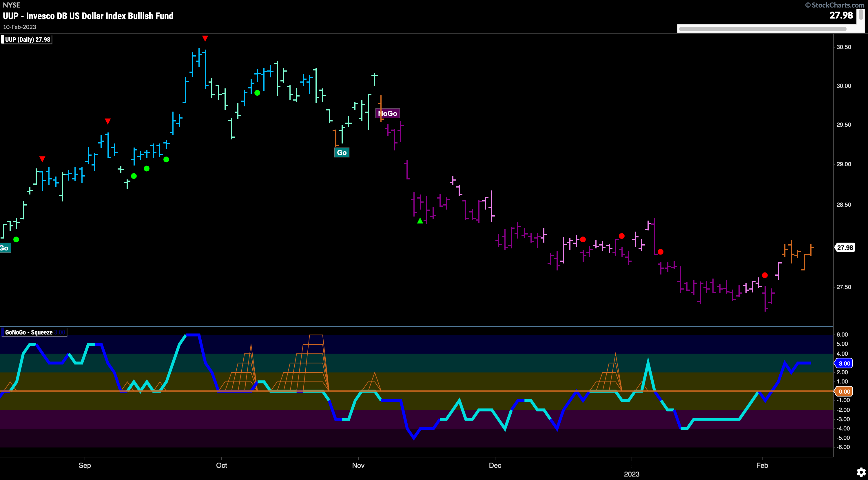
Task: Click the 27.50 price axis label
Action: coord(844,287)
